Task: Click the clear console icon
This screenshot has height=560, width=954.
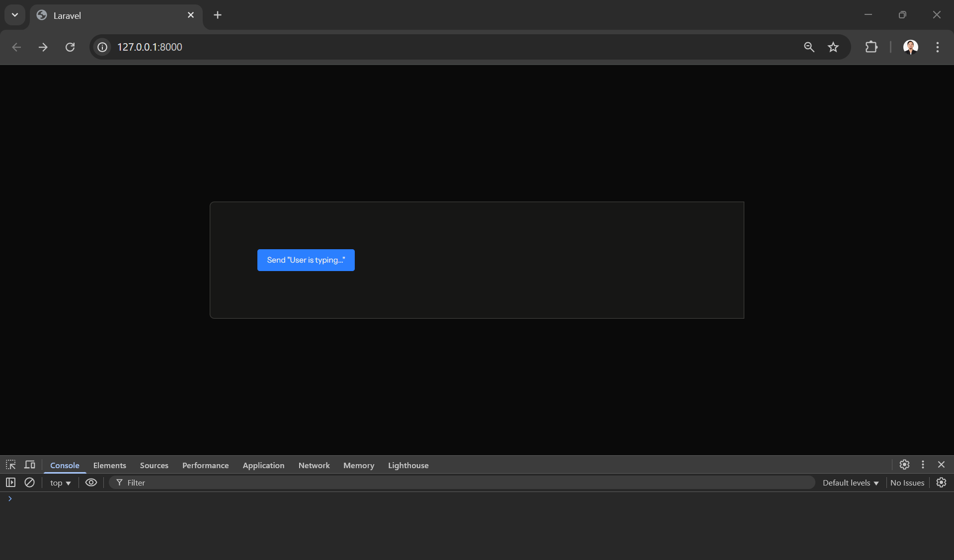Action: coord(29,483)
